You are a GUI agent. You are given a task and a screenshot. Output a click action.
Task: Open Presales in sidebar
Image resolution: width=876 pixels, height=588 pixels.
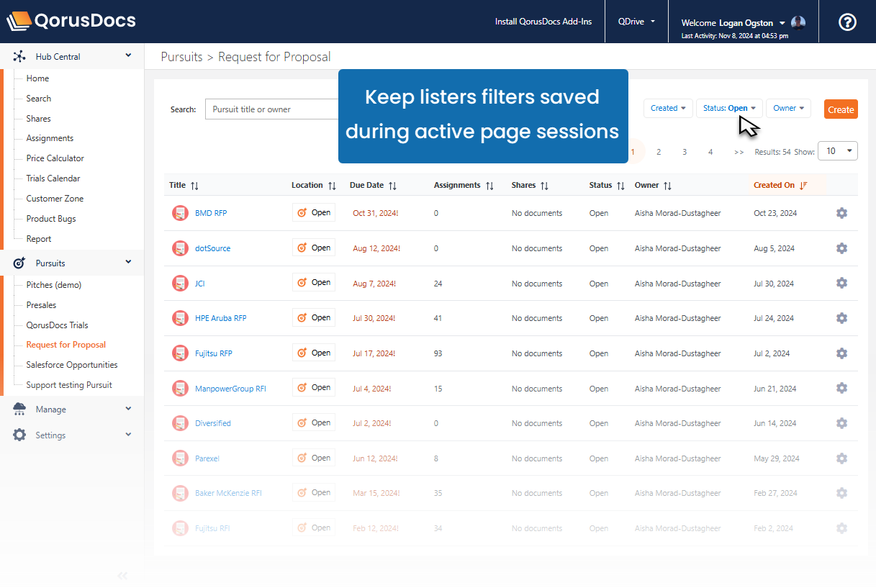point(41,305)
